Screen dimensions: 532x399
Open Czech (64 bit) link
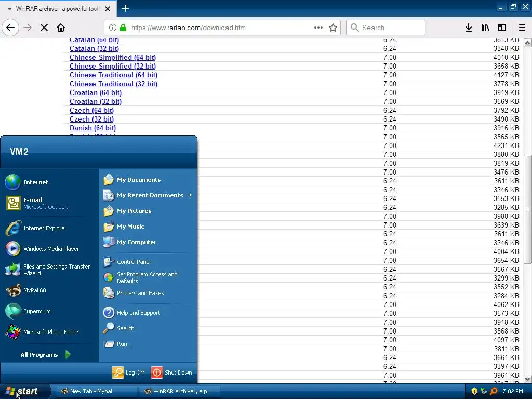(x=91, y=110)
